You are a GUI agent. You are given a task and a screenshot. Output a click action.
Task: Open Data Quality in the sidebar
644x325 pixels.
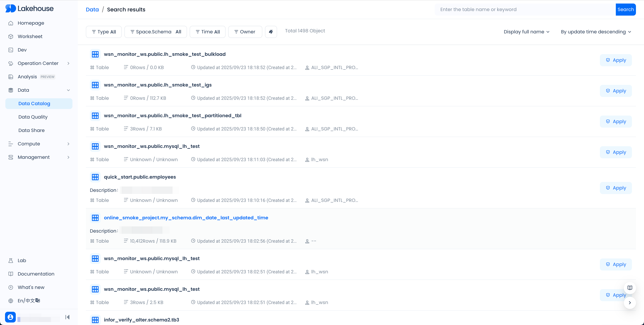[x=33, y=117]
